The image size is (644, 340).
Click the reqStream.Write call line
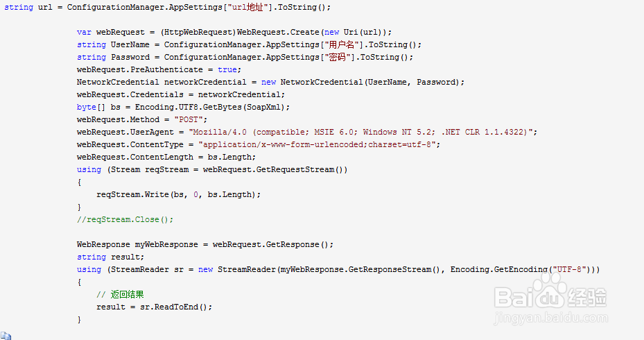click(178, 194)
